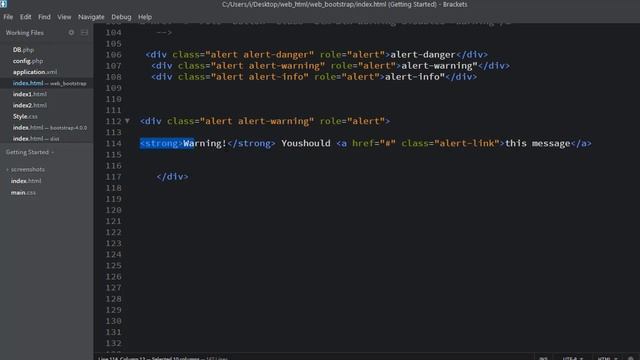This screenshot has height=360, width=640.
Task: Open the HTML language dropdown in status bar
Action: tap(607, 358)
